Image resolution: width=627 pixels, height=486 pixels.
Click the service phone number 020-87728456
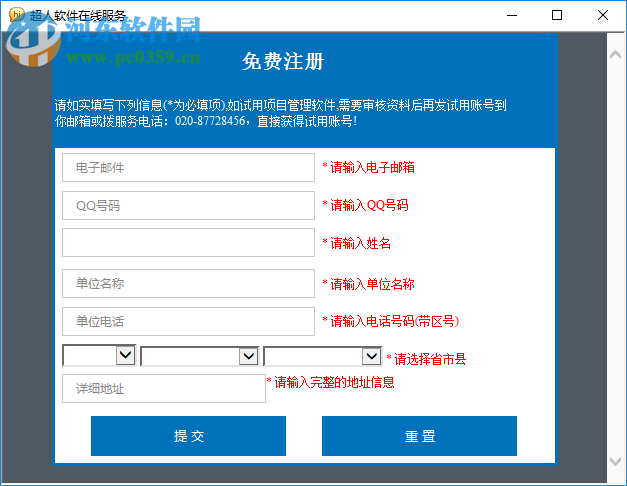[x=210, y=121]
